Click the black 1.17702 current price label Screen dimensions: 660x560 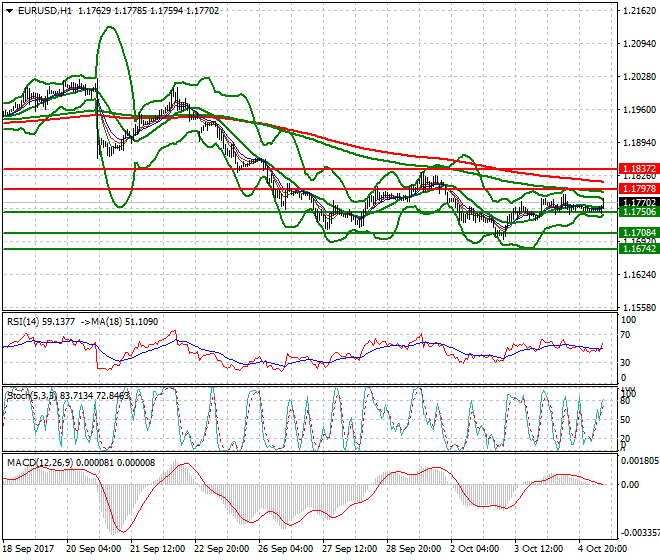pyautogui.click(x=638, y=201)
